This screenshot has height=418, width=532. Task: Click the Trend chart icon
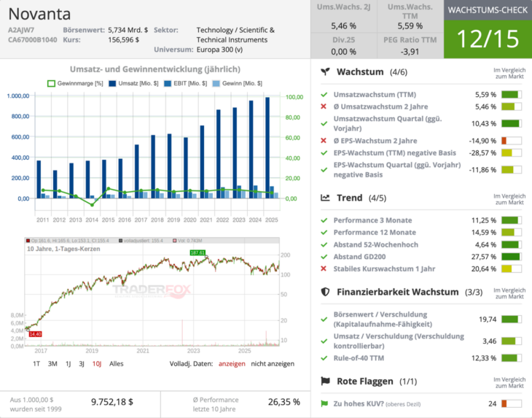coord(325,198)
